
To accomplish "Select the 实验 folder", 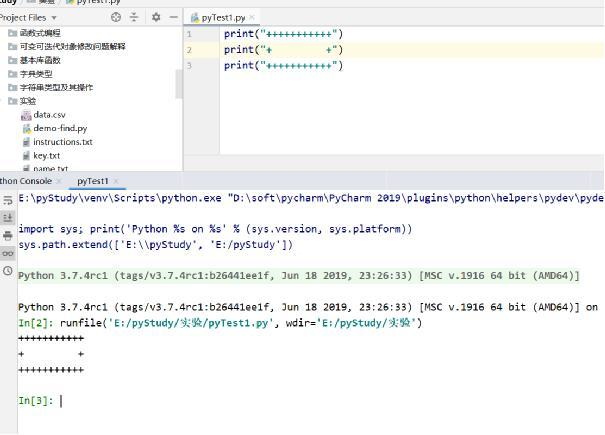I will [x=22, y=101].
